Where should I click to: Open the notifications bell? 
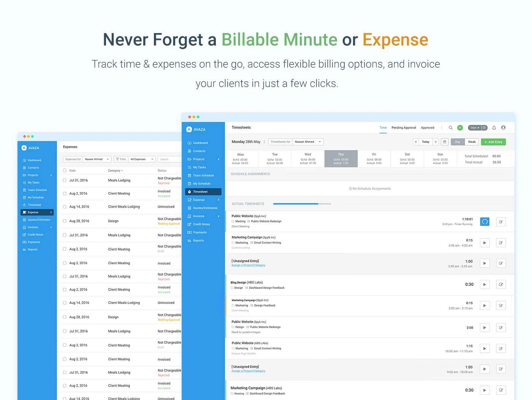tap(494, 128)
